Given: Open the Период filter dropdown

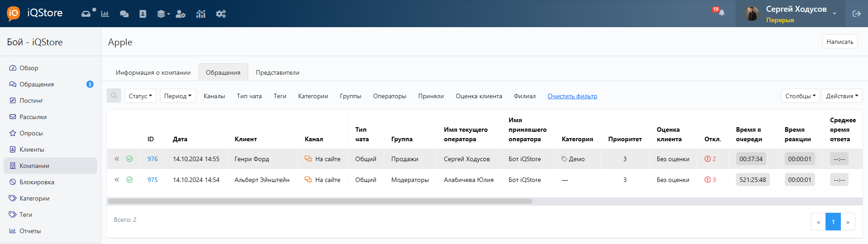Looking at the screenshot, I should tap(178, 96).
